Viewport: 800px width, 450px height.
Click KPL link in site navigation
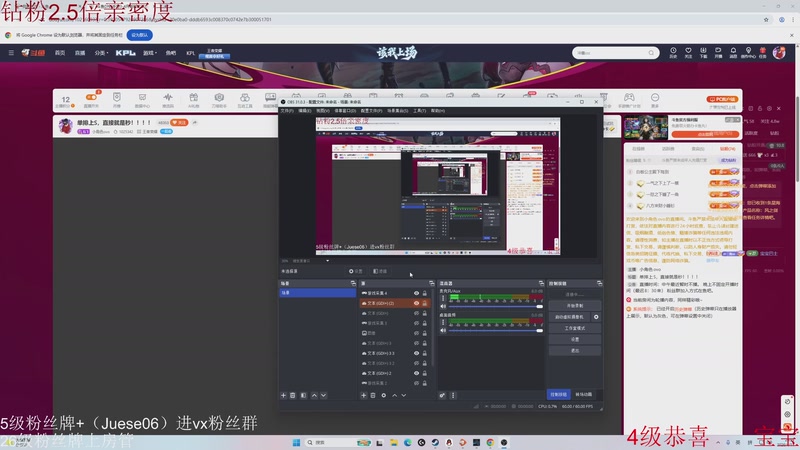pyautogui.click(x=126, y=53)
